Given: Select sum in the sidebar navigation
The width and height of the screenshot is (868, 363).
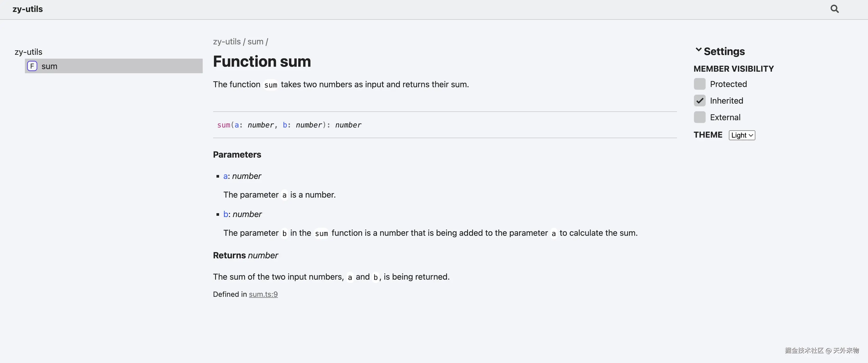Looking at the screenshot, I should 50,66.
